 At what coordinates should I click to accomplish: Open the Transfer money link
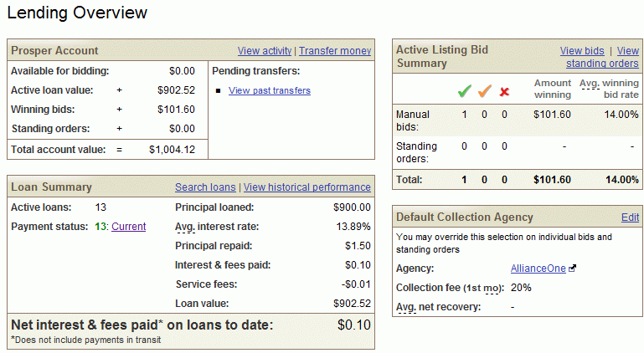tap(335, 51)
